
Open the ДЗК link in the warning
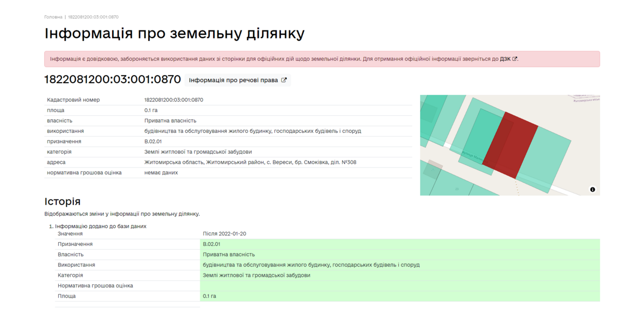pyautogui.click(x=505, y=59)
